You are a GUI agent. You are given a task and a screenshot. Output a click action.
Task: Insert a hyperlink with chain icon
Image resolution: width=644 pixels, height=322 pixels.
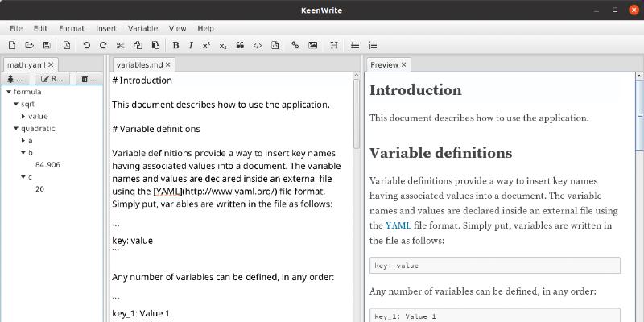pos(295,45)
